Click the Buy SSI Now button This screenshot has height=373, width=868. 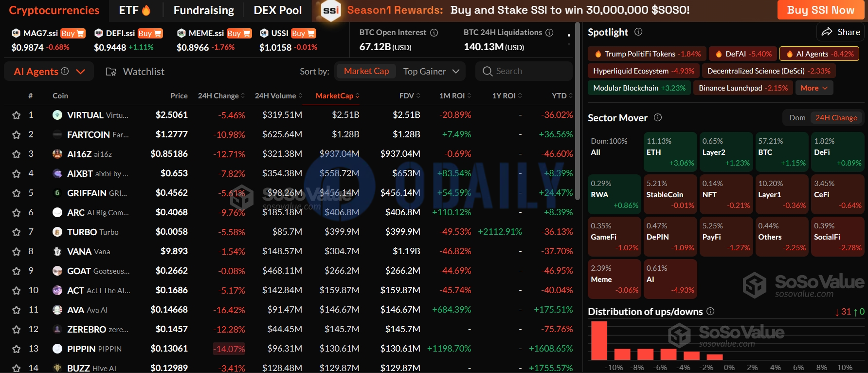(820, 10)
